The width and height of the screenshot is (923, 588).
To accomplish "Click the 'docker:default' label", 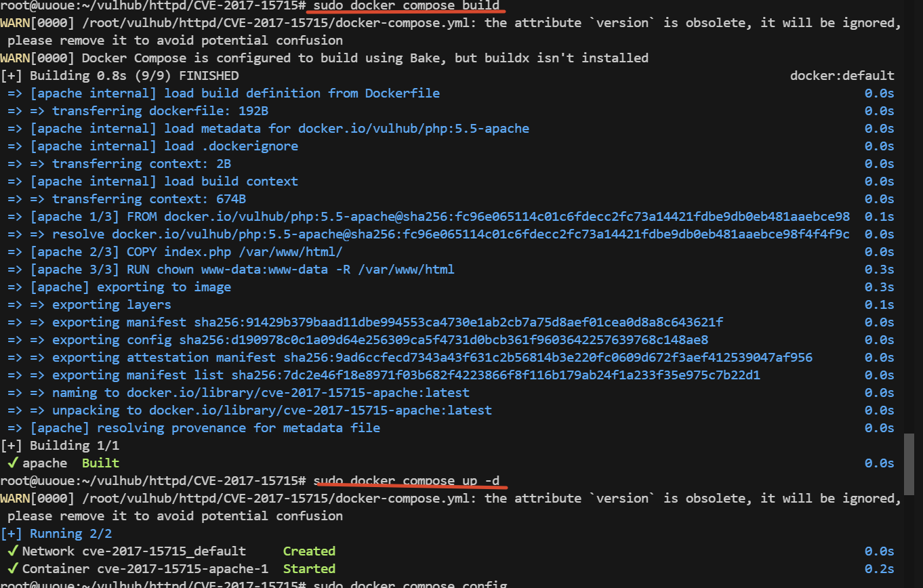I will 842,76.
